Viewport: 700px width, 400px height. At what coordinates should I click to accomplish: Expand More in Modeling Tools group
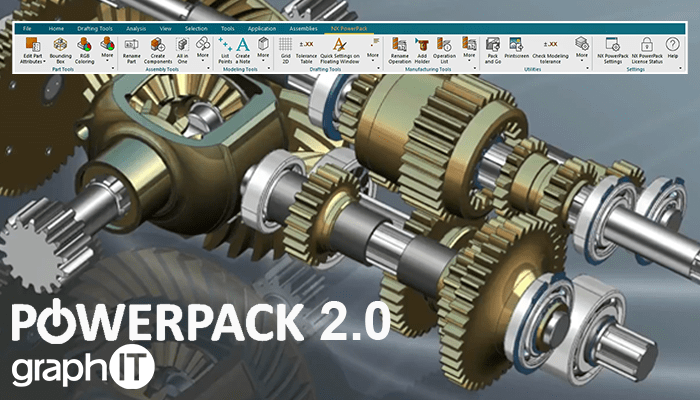pyautogui.click(x=263, y=48)
